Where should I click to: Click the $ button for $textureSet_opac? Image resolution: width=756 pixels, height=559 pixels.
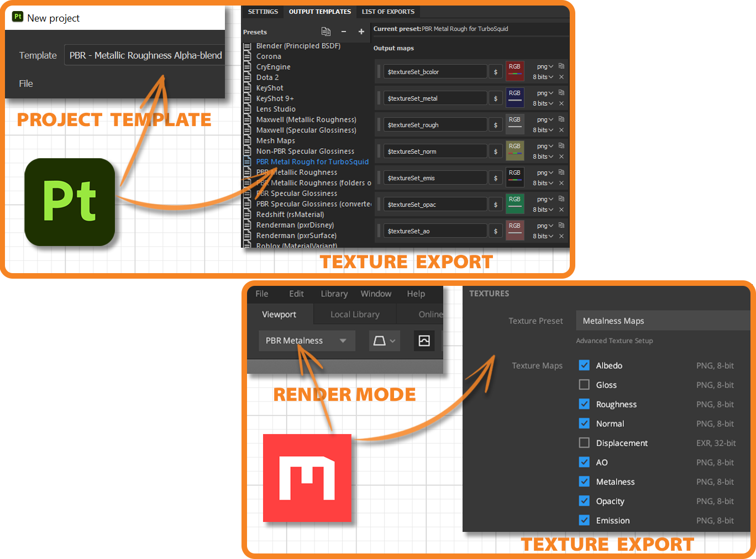pos(496,205)
